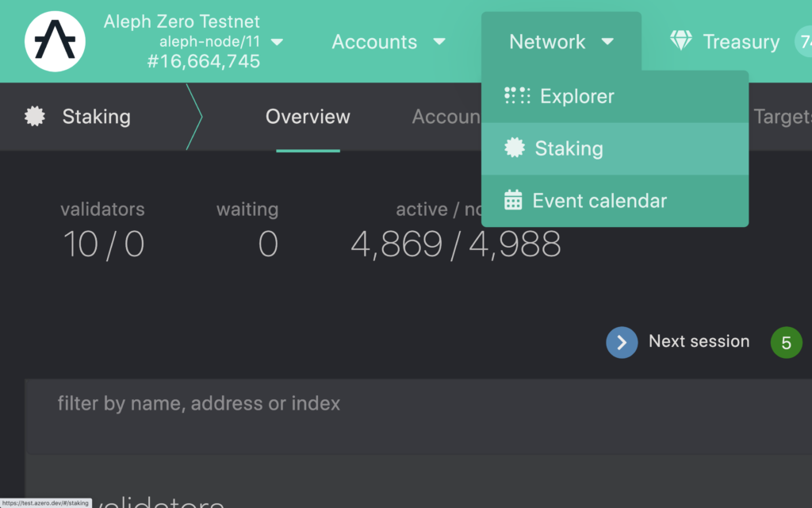The image size is (812, 508).
Task: Switch to the Overview tab
Action: click(308, 117)
